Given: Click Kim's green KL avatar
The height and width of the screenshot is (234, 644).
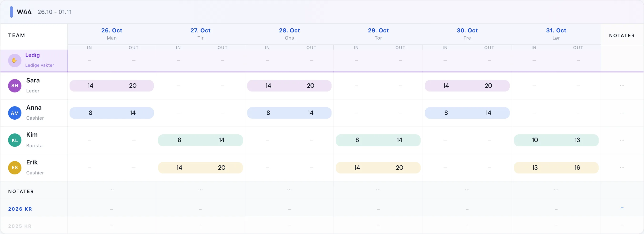Looking at the screenshot, I should (15, 140).
